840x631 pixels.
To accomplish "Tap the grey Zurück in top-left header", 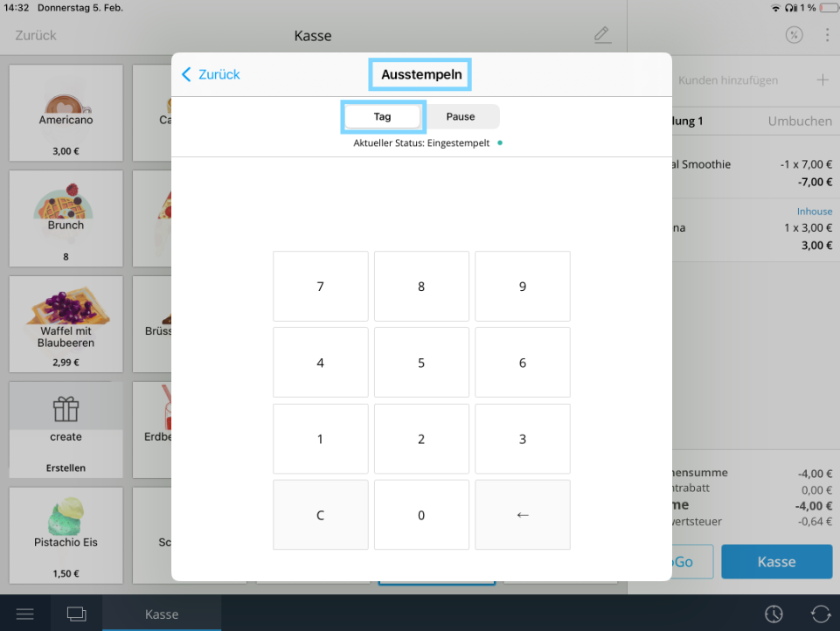I will pos(35,35).
